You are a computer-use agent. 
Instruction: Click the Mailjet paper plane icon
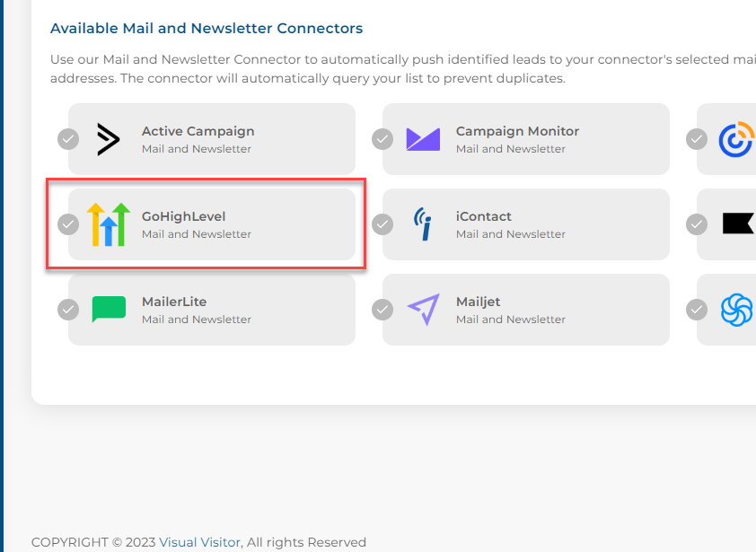tap(423, 310)
